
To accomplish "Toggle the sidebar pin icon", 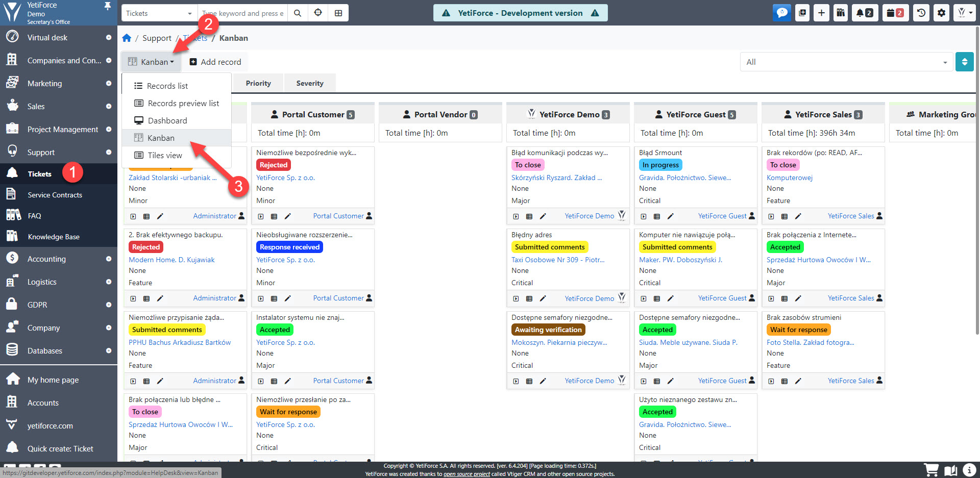I will point(108,6).
